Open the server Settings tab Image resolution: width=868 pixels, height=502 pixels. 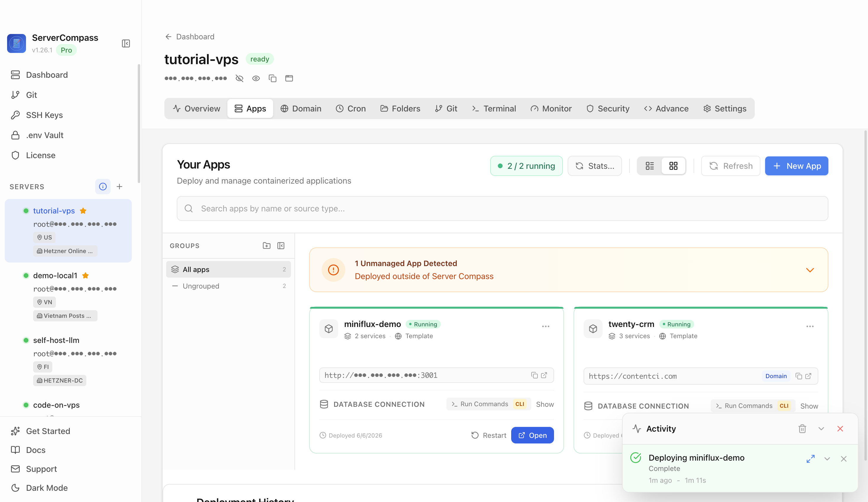725,109
